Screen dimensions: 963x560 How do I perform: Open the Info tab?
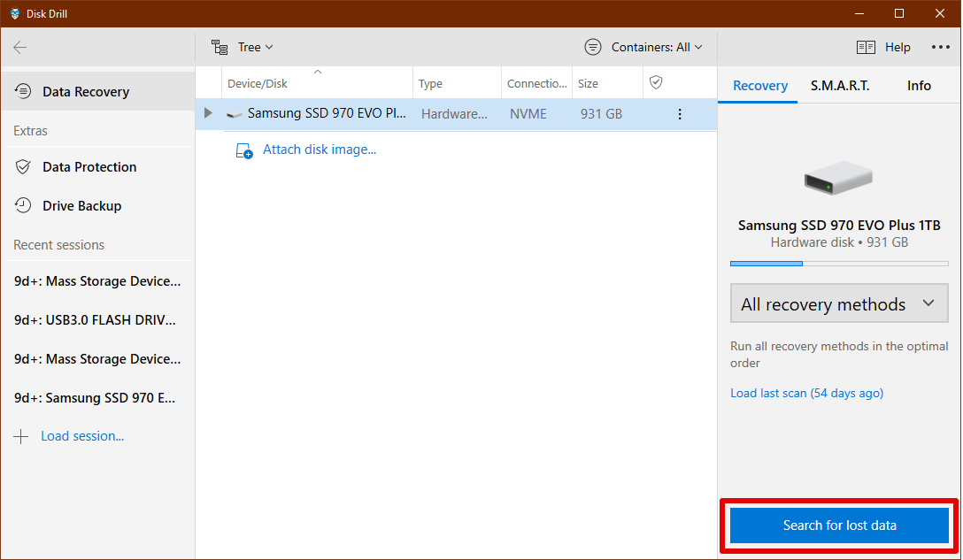[x=919, y=86]
